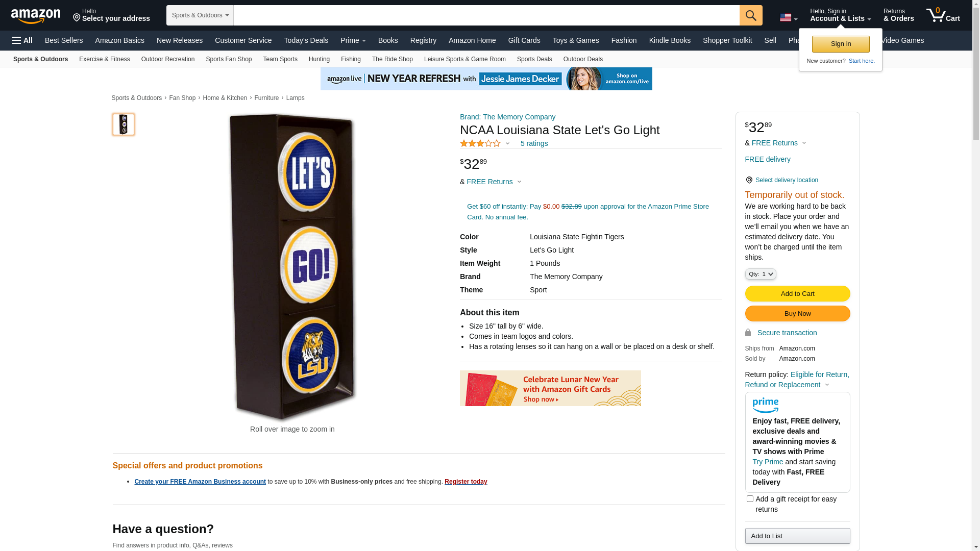Click the 5 ratings link
980x551 pixels.
pyautogui.click(x=534, y=143)
